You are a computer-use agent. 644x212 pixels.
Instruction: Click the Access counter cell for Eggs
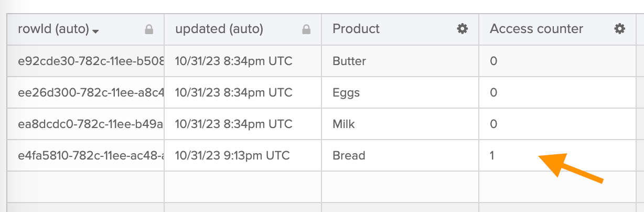coord(493,92)
